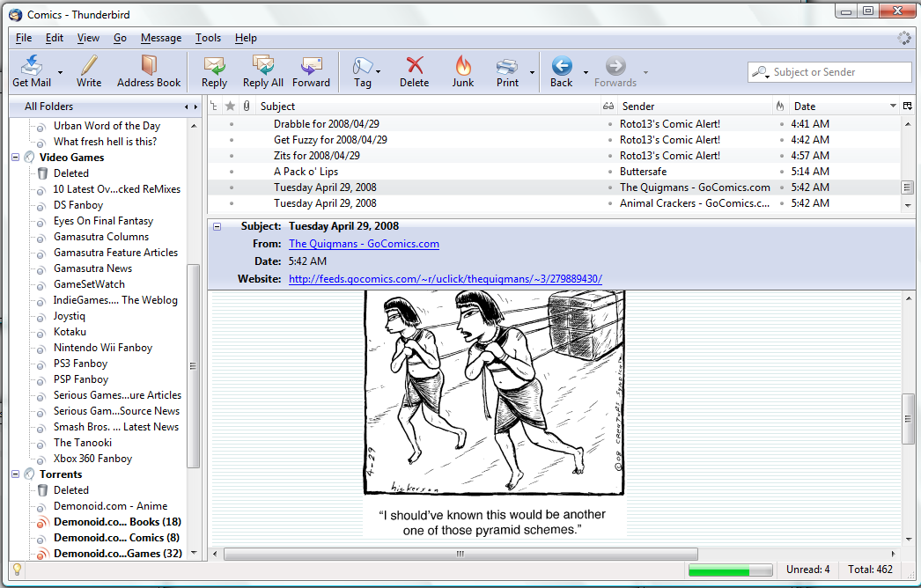Toggle junk status of Buttersafe message
The width and height of the screenshot is (921, 588).
[781, 172]
